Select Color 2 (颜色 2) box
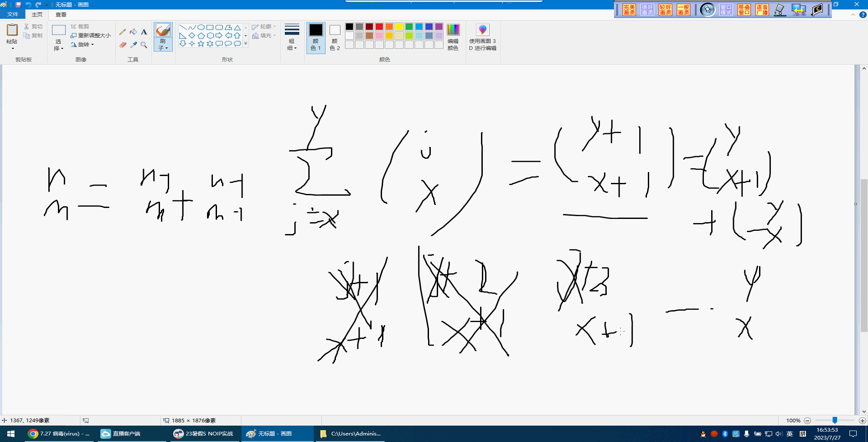The height and width of the screenshot is (442, 868). (x=335, y=37)
